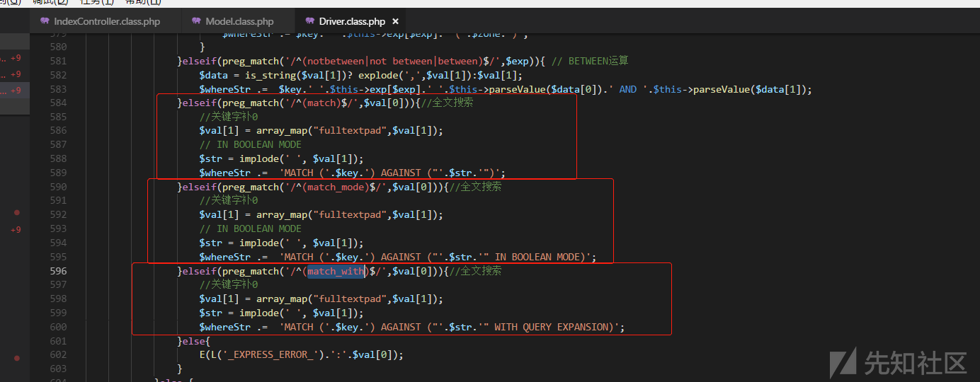Screen dimensions: 980x382
Task: Click line number 598 in the gutter
Action: [x=58, y=299]
